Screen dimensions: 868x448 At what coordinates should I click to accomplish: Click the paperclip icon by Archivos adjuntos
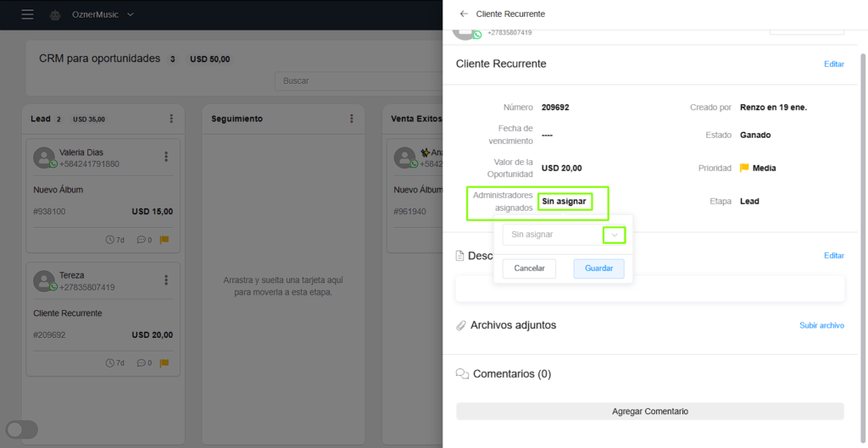point(461,325)
